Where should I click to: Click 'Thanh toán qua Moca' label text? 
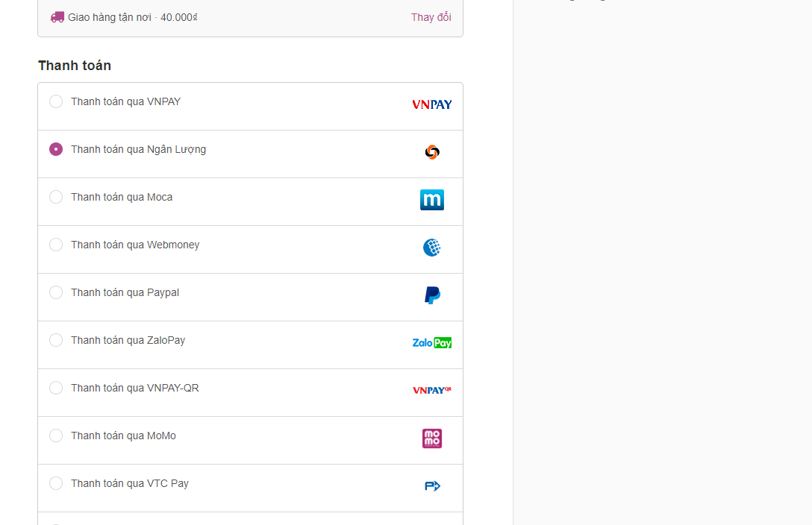click(x=122, y=197)
